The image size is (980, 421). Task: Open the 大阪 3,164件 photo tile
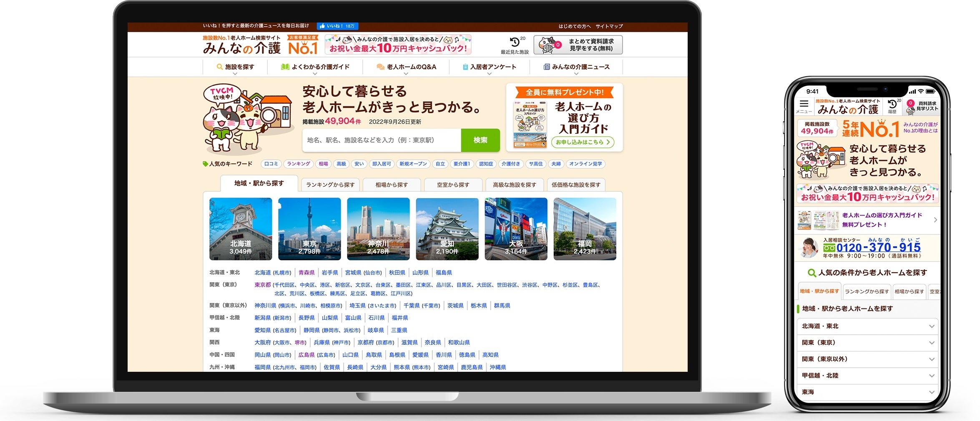(x=516, y=229)
